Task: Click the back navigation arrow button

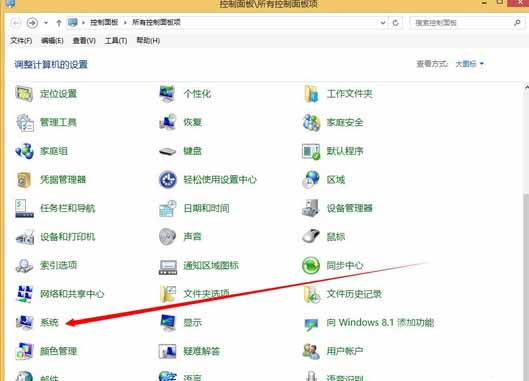Action: tap(16, 23)
